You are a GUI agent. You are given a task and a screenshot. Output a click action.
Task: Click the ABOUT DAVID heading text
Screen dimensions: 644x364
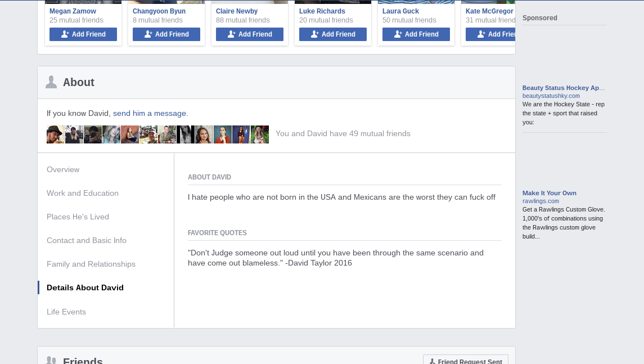point(209,177)
